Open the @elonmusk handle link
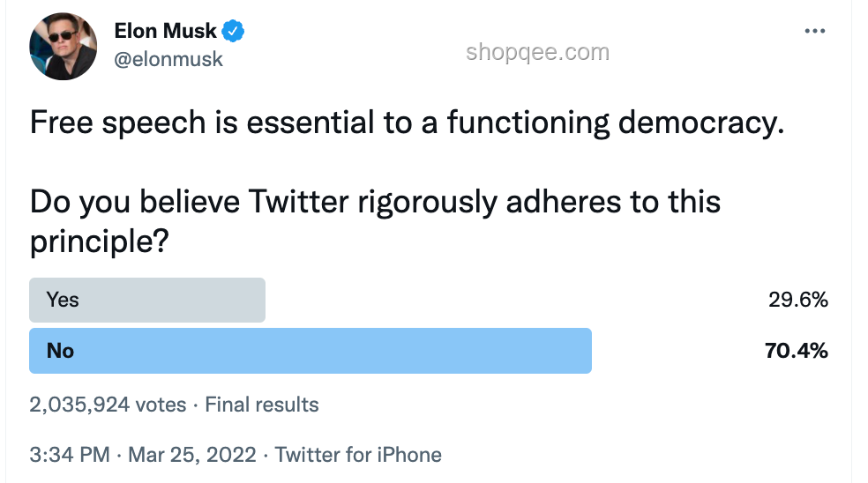The image size is (868, 483). coord(168,59)
